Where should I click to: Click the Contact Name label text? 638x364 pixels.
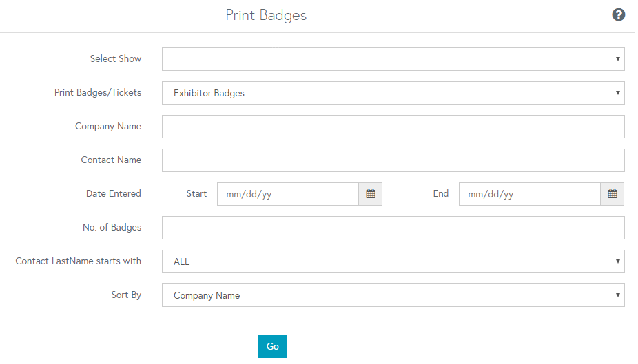tap(111, 160)
